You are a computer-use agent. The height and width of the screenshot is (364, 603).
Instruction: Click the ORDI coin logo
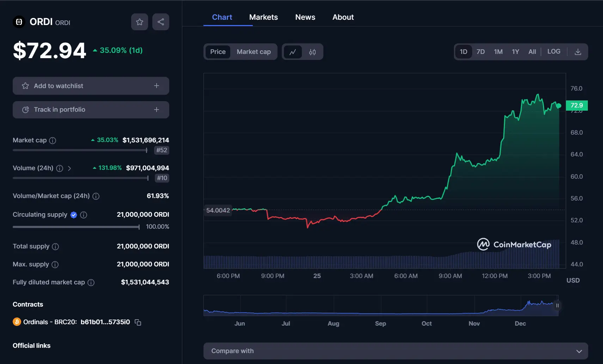(x=19, y=22)
